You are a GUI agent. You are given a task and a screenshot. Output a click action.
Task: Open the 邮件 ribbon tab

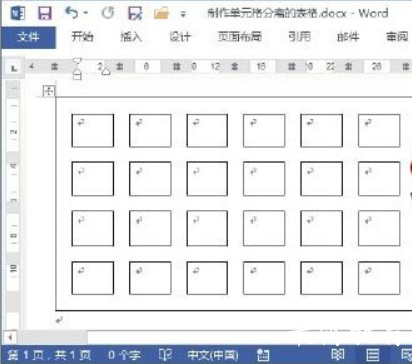[x=348, y=36]
